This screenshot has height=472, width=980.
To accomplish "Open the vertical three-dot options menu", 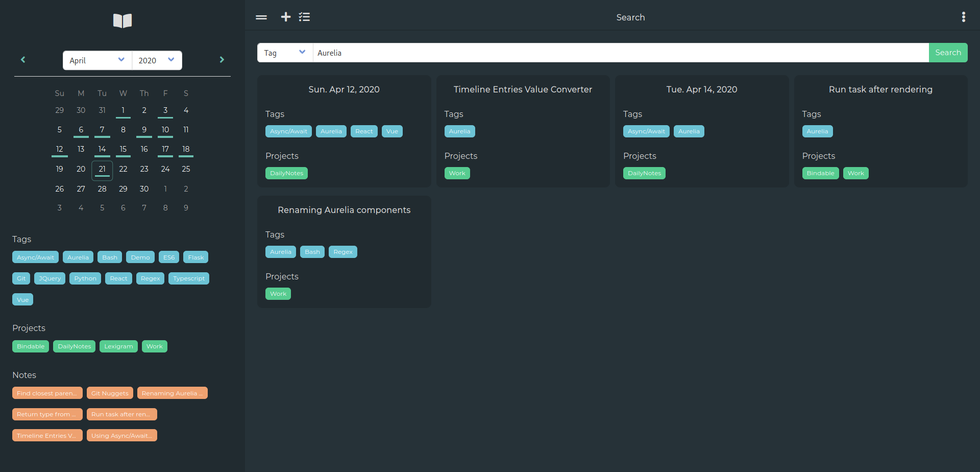I will click(x=964, y=17).
